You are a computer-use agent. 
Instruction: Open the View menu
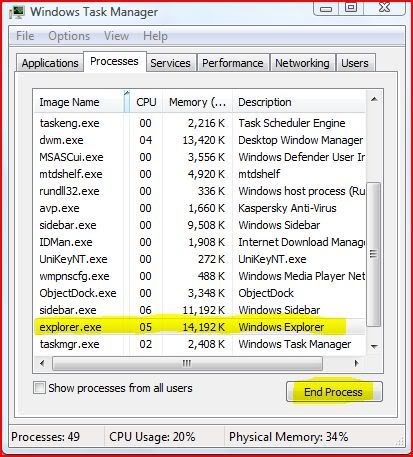coord(116,36)
